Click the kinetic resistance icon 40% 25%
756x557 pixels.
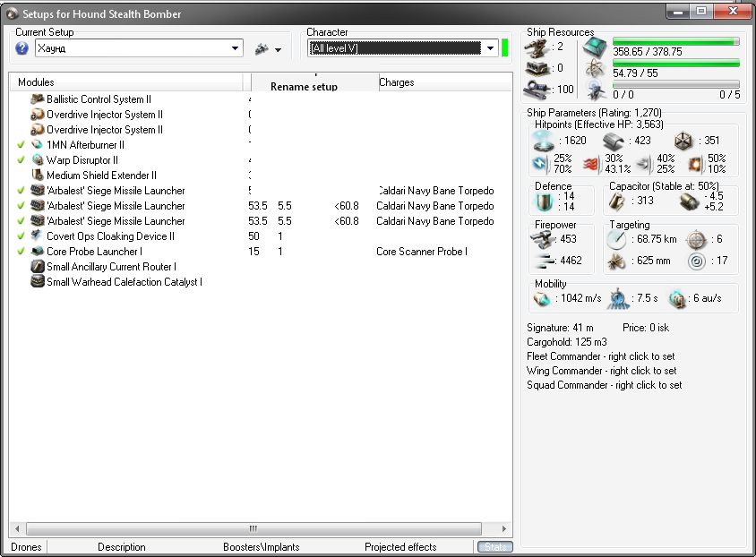[x=645, y=164]
